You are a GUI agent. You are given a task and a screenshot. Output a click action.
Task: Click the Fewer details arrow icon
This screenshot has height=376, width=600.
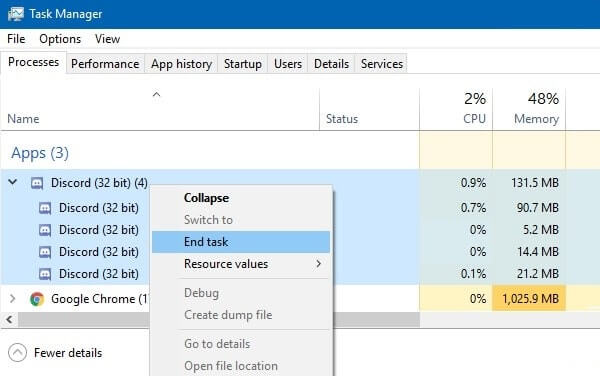point(18,353)
